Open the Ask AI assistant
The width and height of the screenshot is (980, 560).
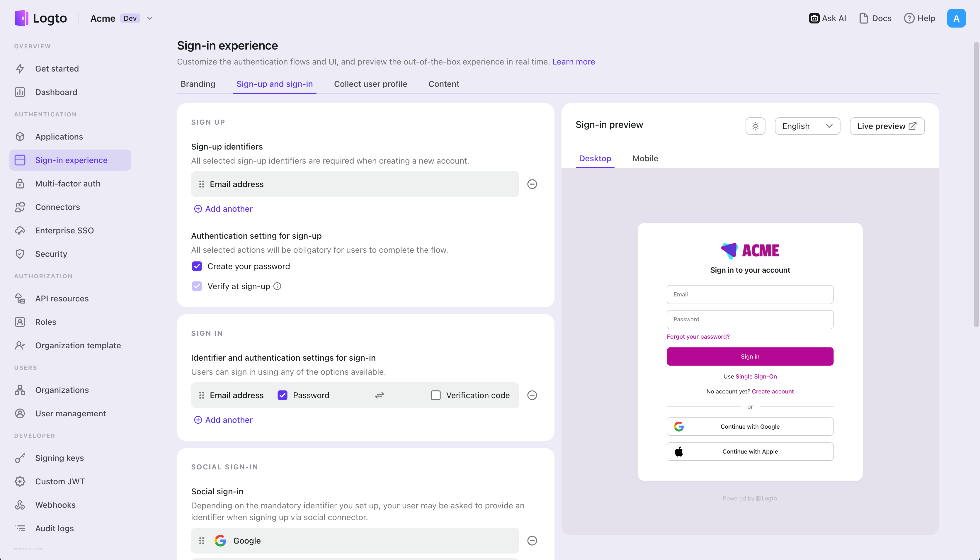pos(828,18)
